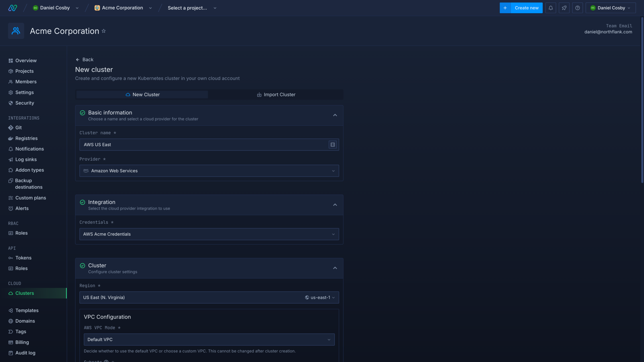Open the notifications bell icon
644x362 pixels.
pos(550,8)
